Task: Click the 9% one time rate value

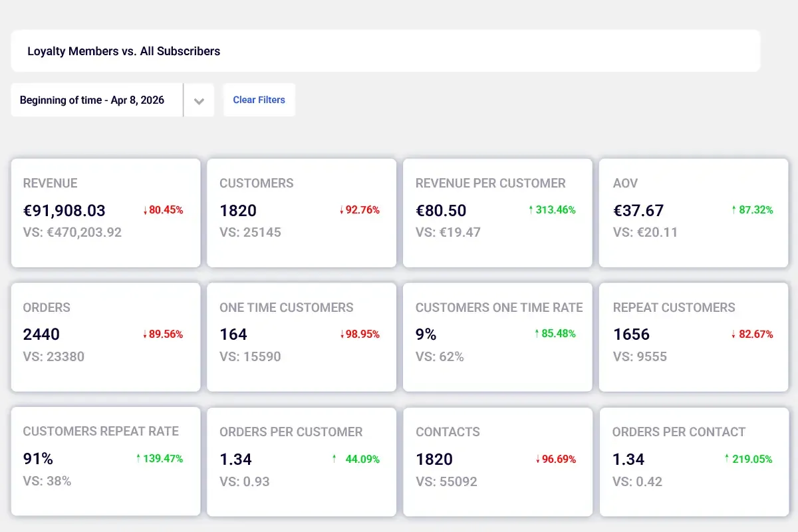Action: 426,334
